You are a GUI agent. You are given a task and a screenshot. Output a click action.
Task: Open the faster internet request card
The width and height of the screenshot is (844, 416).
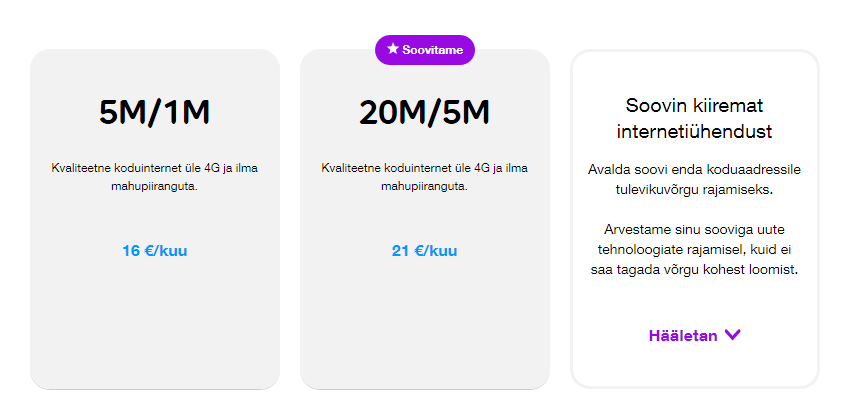pos(694,219)
